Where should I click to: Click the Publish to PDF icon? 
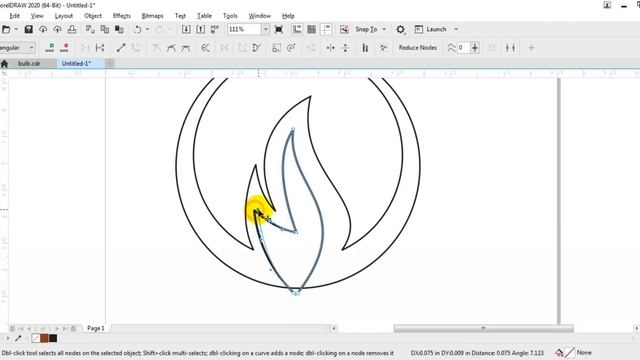[215, 29]
